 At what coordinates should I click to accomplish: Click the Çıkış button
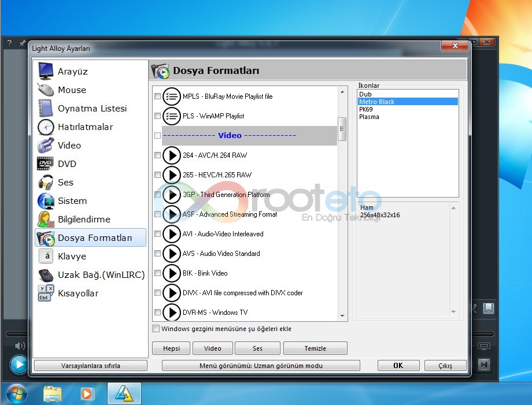pyautogui.click(x=445, y=366)
